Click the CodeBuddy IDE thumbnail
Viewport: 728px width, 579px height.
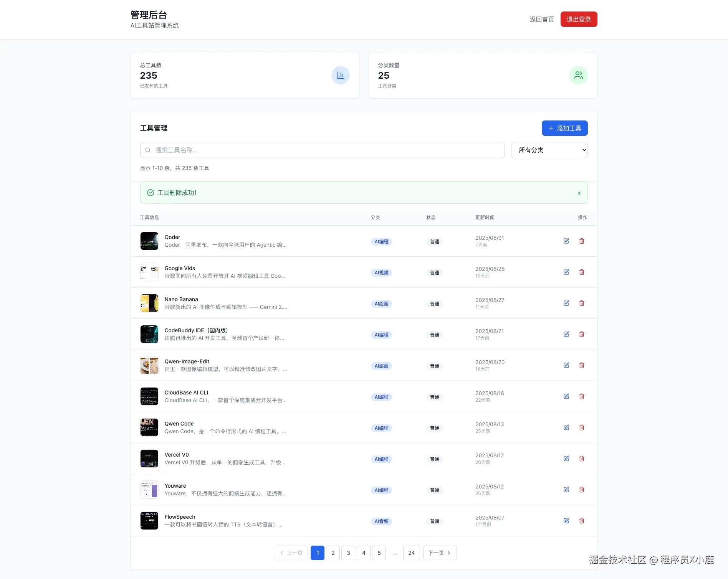(149, 334)
